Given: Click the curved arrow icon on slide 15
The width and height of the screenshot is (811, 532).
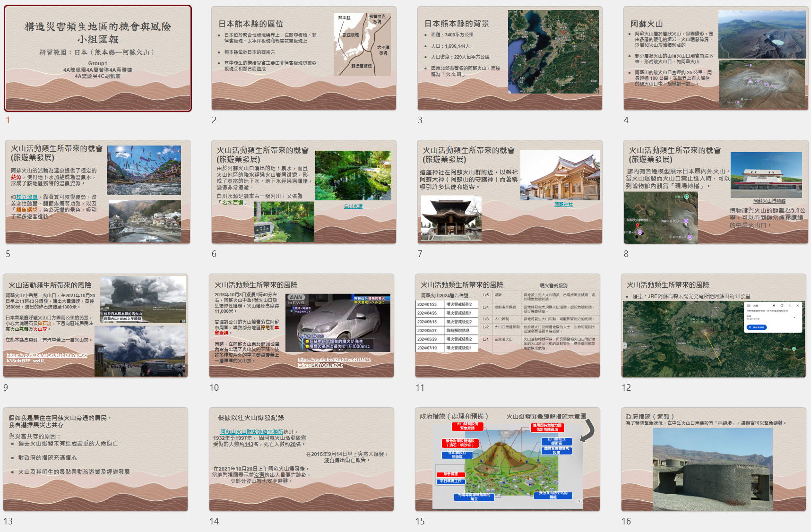Looking at the screenshot, I should tap(587, 430).
